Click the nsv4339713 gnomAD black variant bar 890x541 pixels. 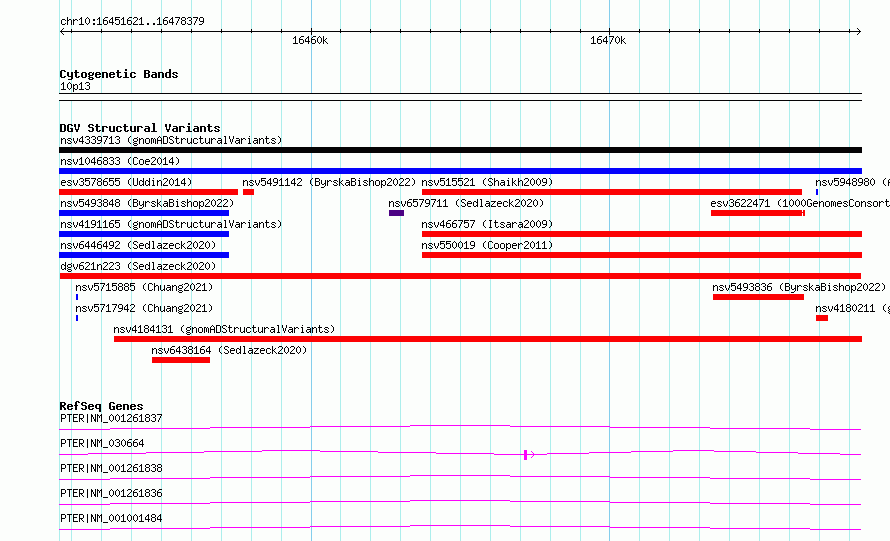(460, 150)
